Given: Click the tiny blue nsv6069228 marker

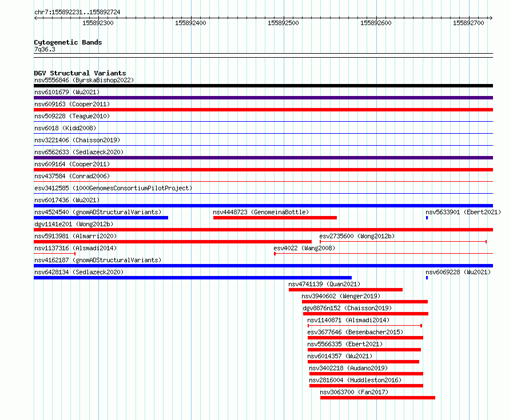Looking at the screenshot, I should coord(427,278).
